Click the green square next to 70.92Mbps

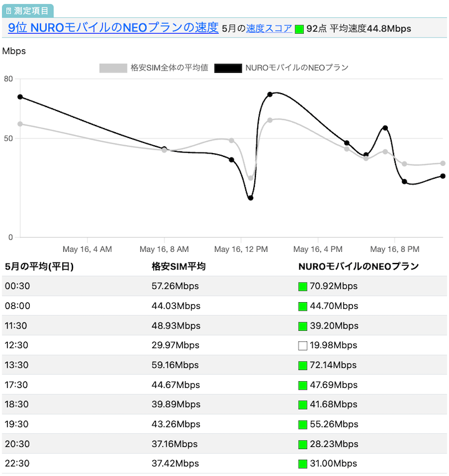[303, 286]
